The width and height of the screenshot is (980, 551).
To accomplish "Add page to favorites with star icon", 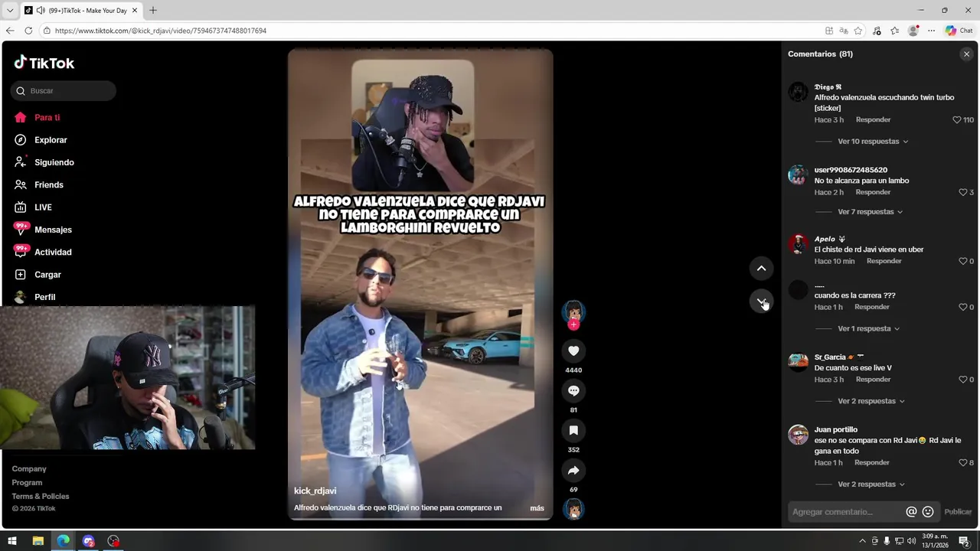I will click(858, 31).
